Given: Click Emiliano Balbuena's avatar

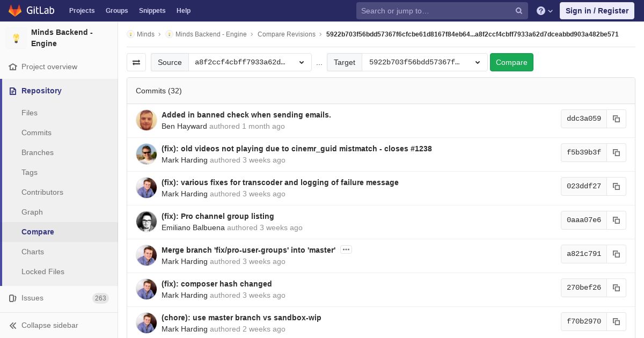Looking at the screenshot, I should tap(147, 222).
